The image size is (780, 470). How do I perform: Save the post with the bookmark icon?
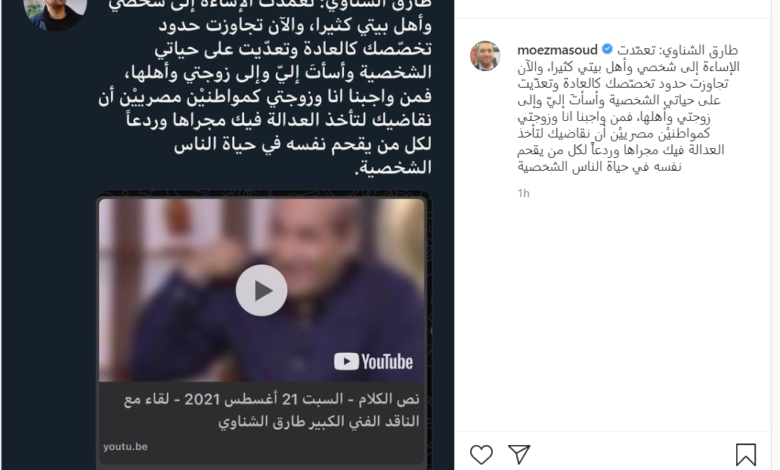click(x=746, y=455)
